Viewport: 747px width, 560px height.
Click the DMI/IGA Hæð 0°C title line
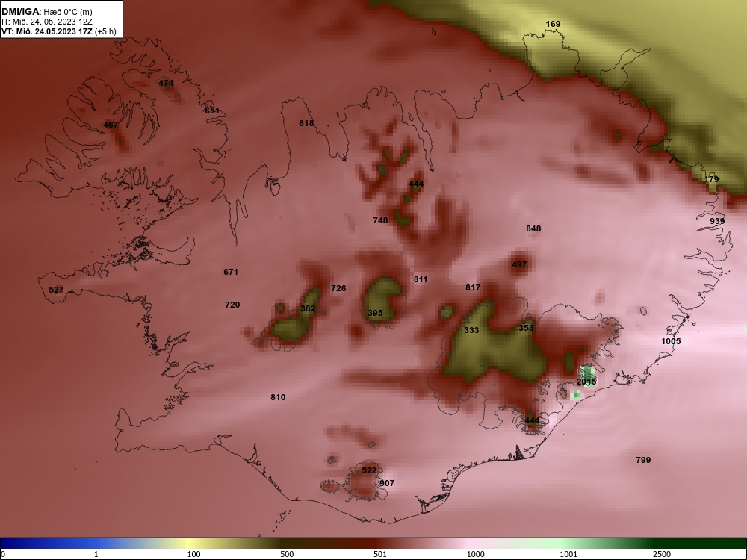click(x=46, y=12)
